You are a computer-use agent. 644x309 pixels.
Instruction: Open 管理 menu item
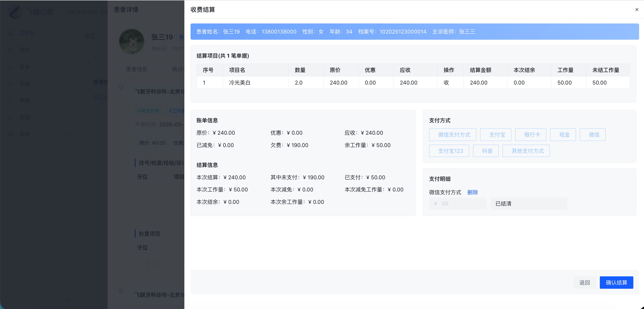[25, 117]
